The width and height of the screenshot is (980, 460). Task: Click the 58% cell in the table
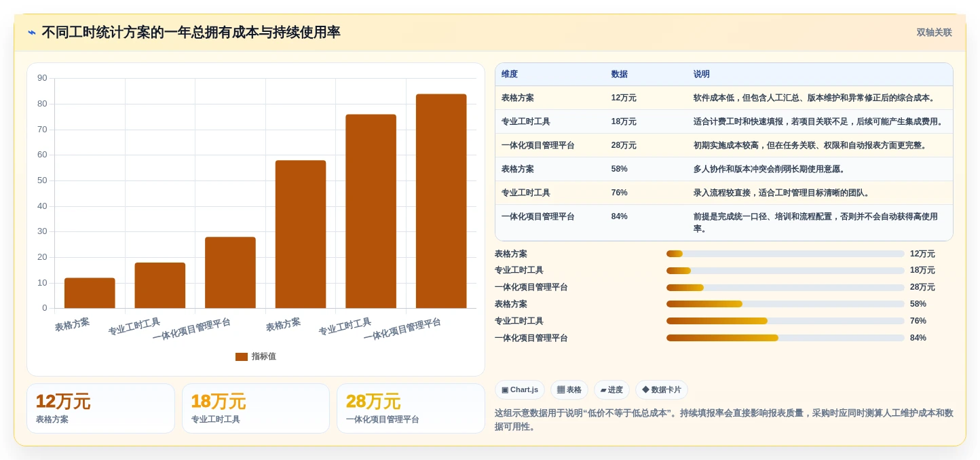(x=620, y=170)
